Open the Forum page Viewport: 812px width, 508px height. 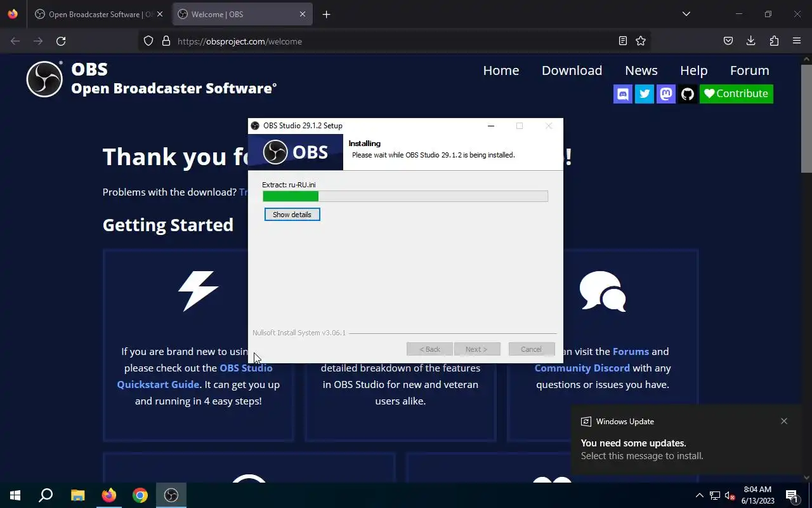[x=749, y=70]
